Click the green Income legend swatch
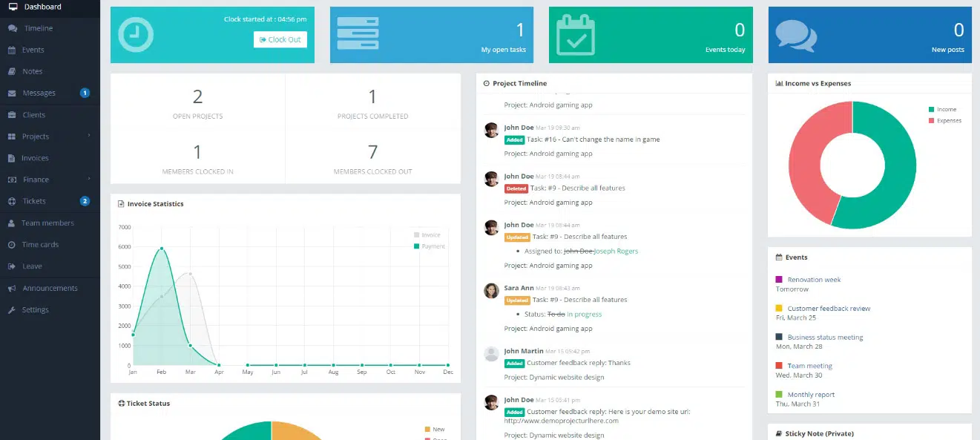980x440 pixels. click(x=931, y=109)
